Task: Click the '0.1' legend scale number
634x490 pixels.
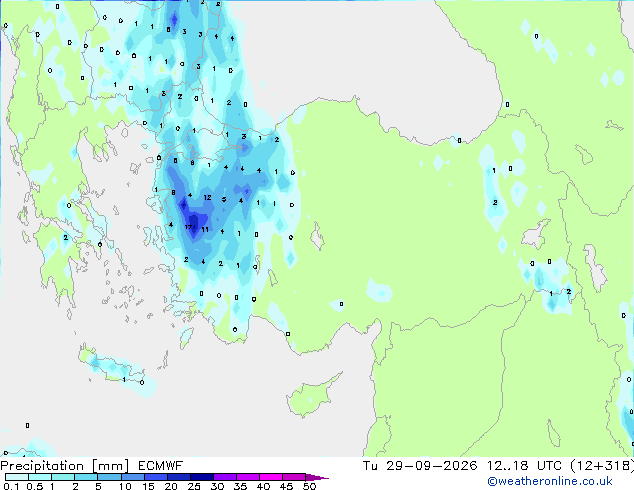Action: tap(11, 486)
